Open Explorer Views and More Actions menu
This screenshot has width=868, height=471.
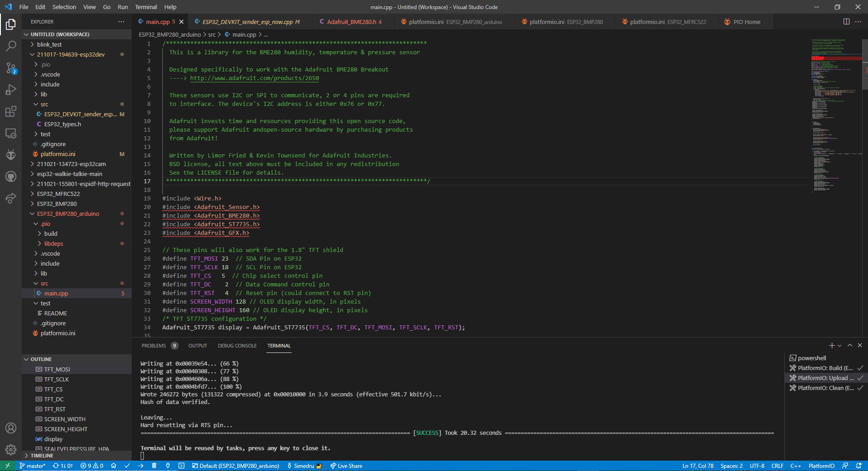(x=121, y=22)
